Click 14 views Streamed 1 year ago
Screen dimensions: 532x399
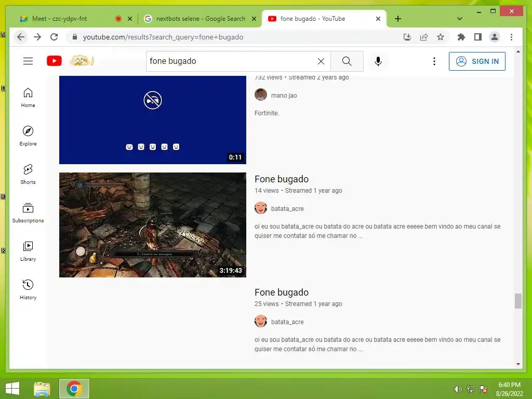coord(298,191)
